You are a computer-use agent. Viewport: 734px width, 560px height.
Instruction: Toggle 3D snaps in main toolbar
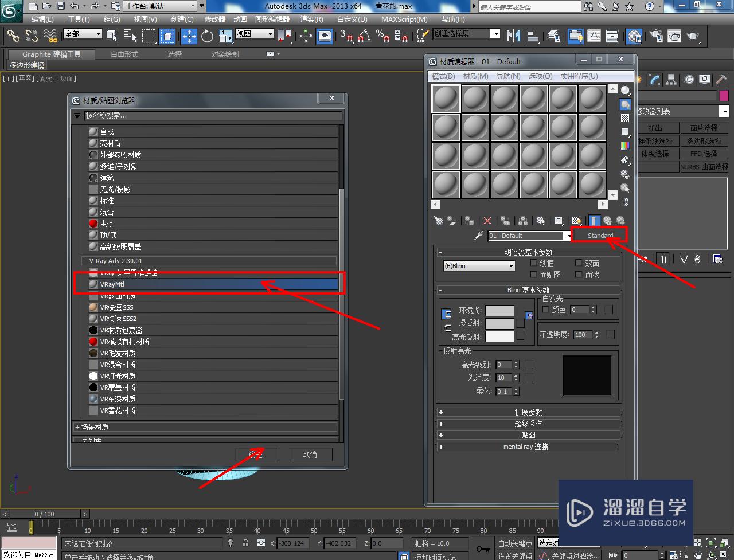pyautogui.click(x=346, y=36)
